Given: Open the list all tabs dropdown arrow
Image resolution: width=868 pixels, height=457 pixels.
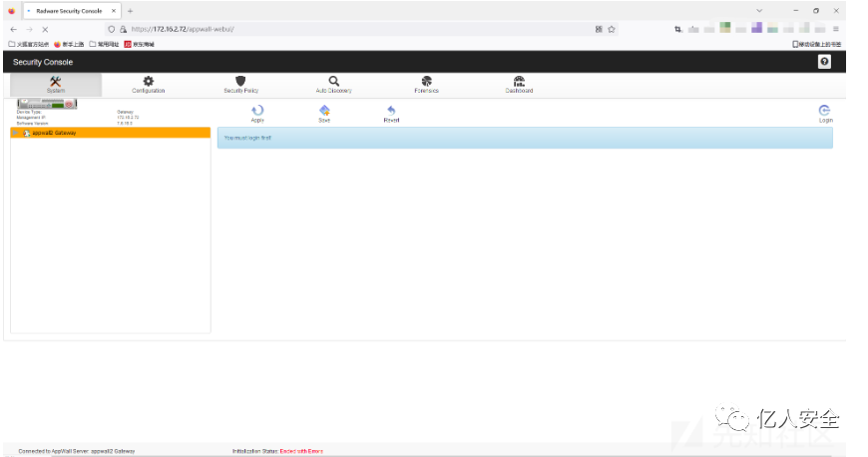Looking at the screenshot, I should pyautogui.click(x=759, y=11).
